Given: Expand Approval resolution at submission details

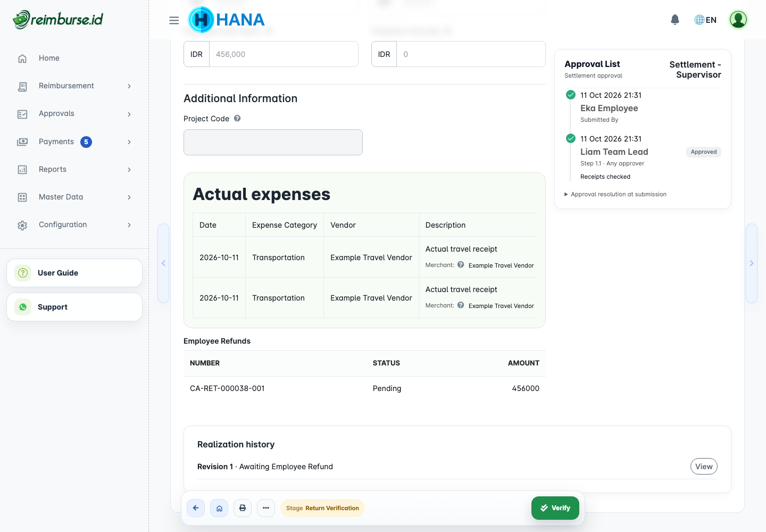Looking at the screenshot, I should [615, 194].
